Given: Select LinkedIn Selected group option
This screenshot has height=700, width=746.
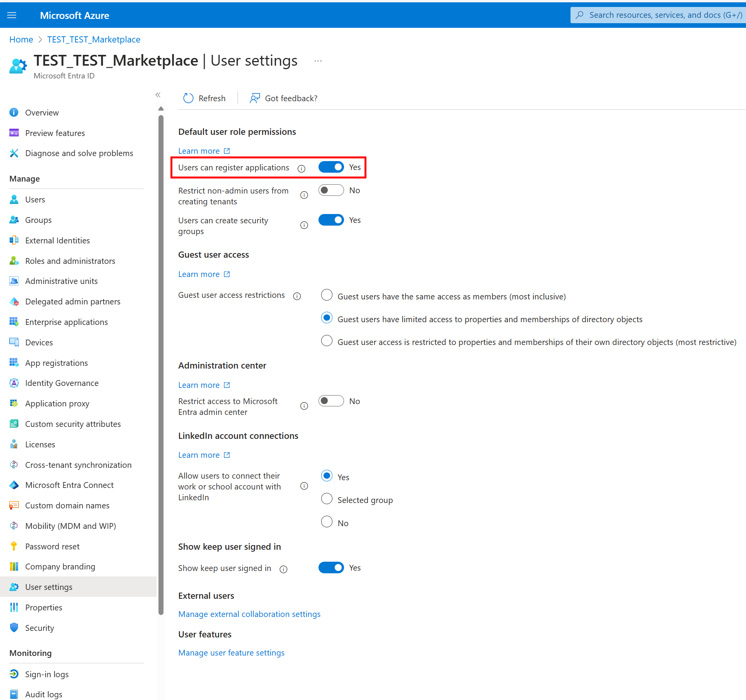Looking at the screenshot, I should 327,499.
